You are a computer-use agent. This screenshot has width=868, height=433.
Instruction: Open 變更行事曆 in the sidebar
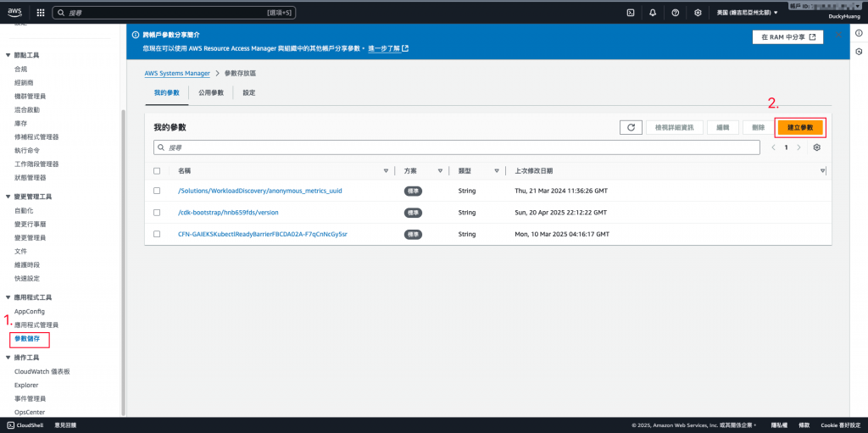pos(30,225)
